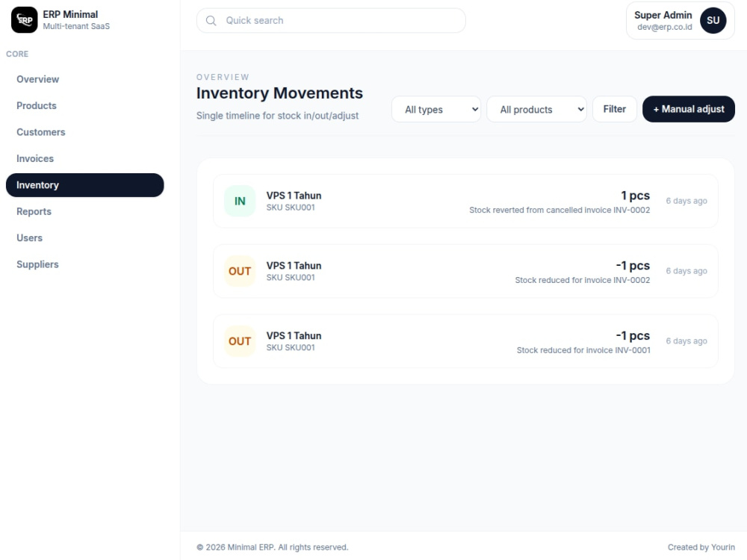Click the search magnifier icon

(211, 20)
